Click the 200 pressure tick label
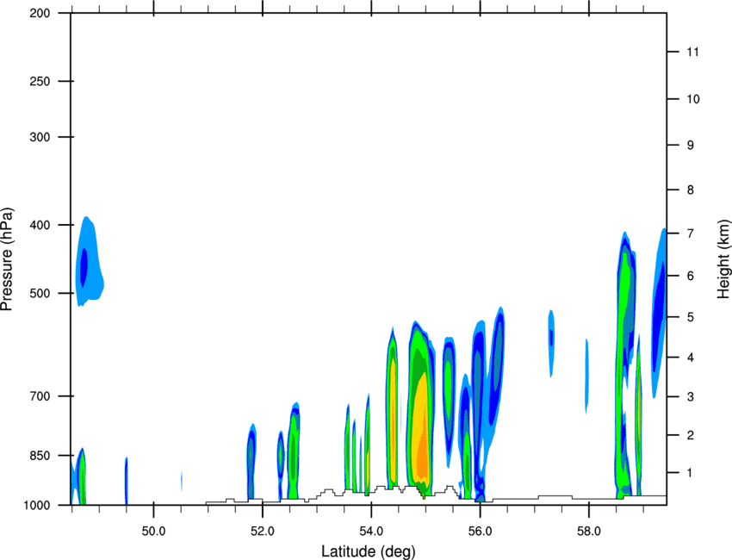This screenshot has width=732, height=560. coord(40,14)
